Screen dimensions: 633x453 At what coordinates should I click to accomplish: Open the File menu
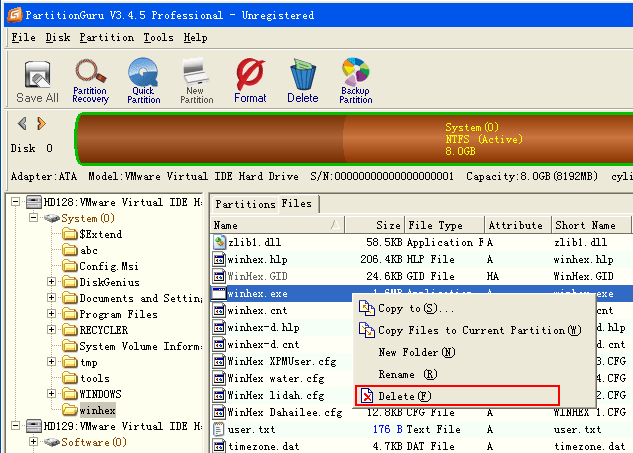coord(23,38)
